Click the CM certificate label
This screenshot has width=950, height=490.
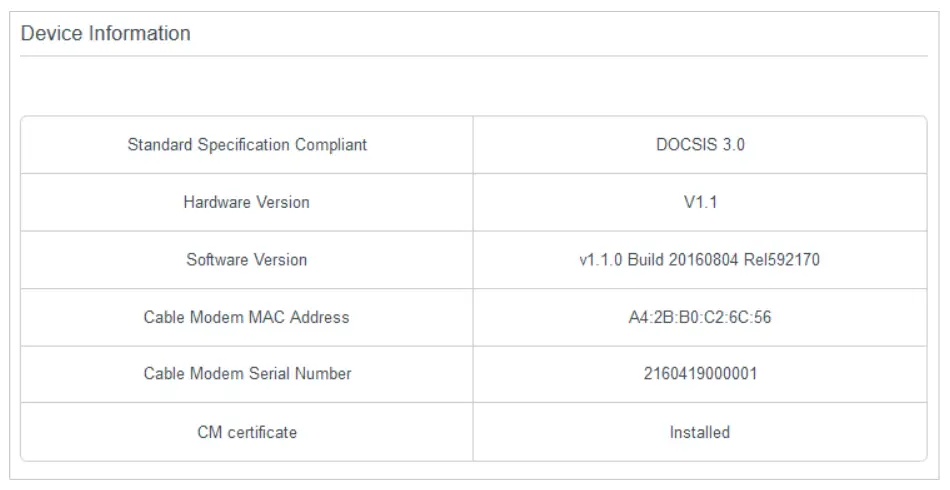(x=247, y=432)
